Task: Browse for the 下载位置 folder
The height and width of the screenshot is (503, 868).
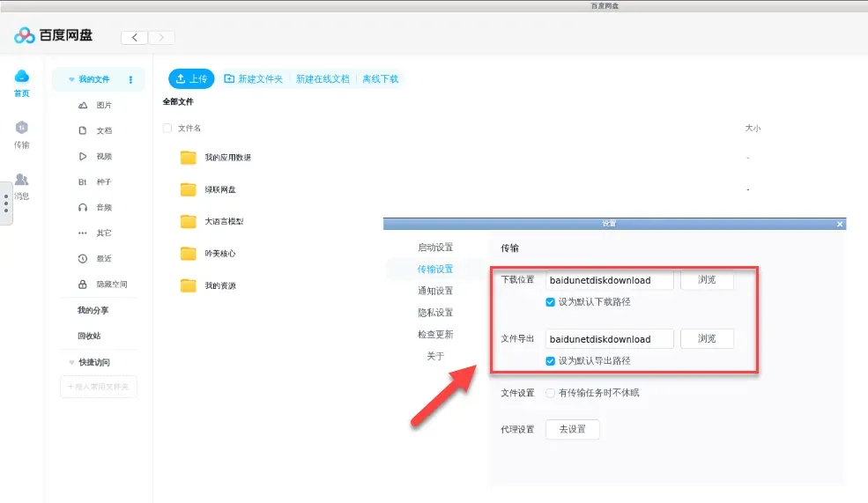Action: click(x=707, y=280)
